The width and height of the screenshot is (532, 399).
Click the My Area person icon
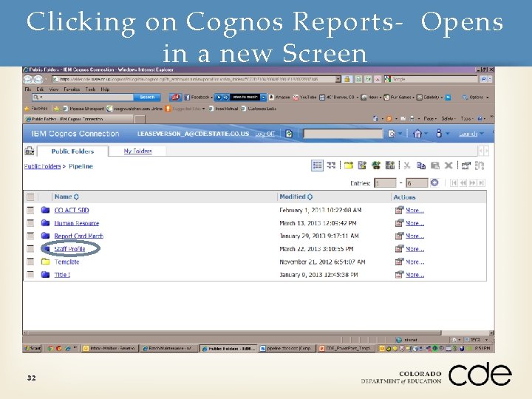[439, 133]
